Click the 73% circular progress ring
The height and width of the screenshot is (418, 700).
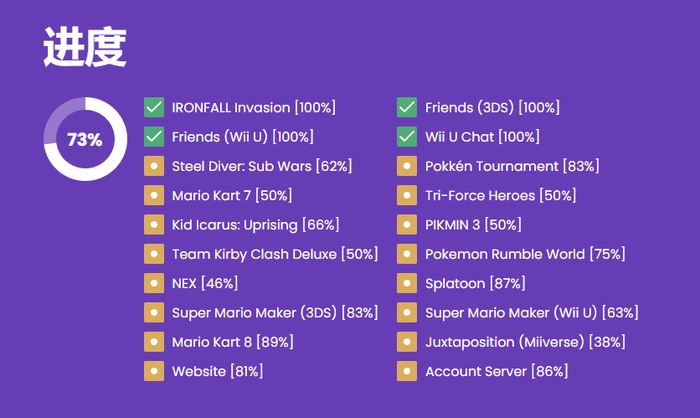[x=85, y=139]
